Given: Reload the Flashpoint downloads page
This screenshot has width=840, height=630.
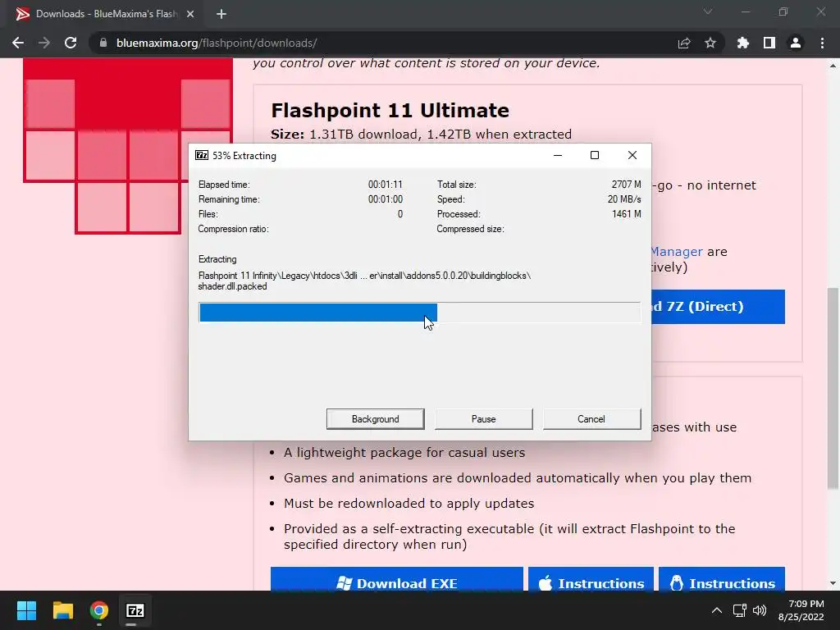Looking at the screenshot, I should tap(71, 43).
